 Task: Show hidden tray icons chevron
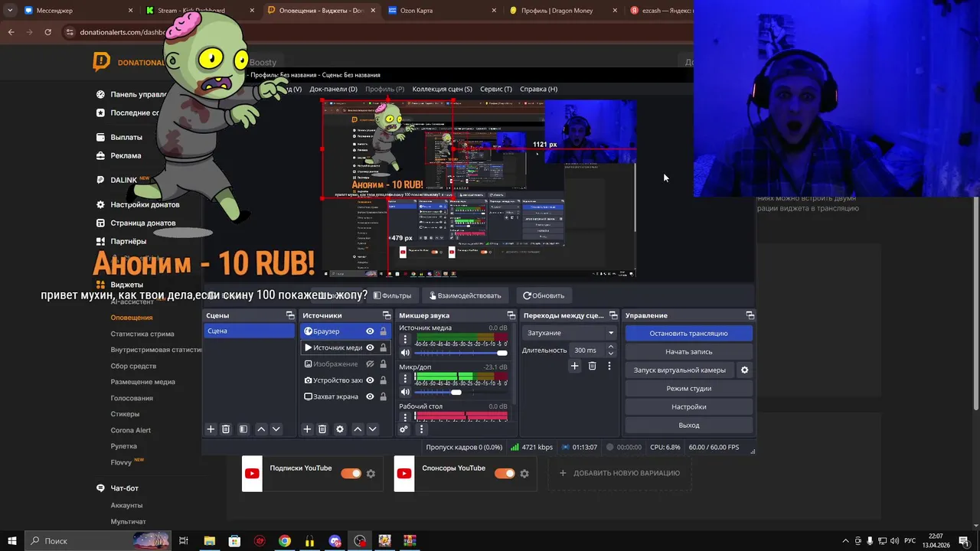click(x=845, y=541)
